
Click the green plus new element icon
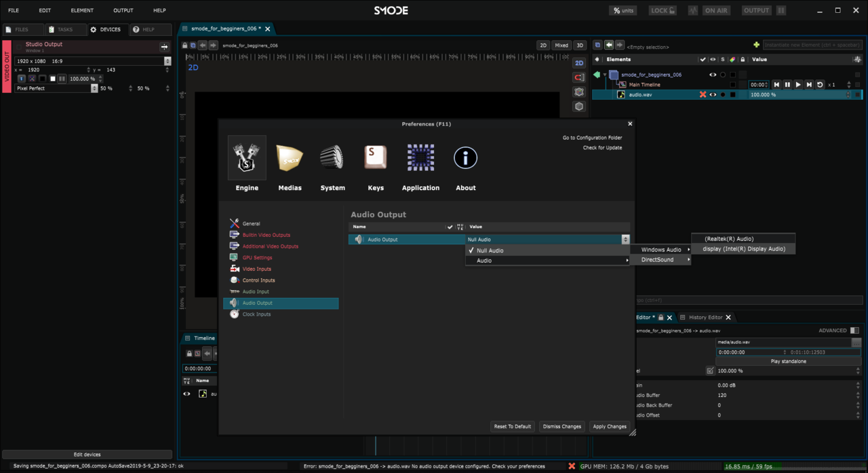point(755,45)
